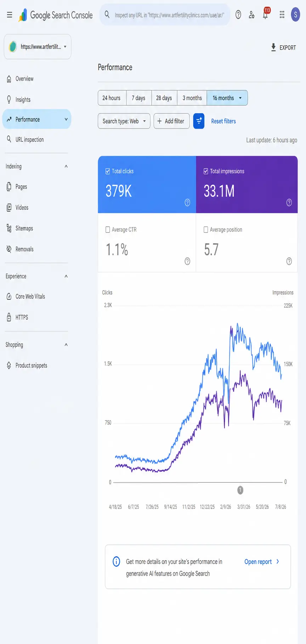Click the chart annotation marker 1
The image size is (306, 644).
(240, 490)
